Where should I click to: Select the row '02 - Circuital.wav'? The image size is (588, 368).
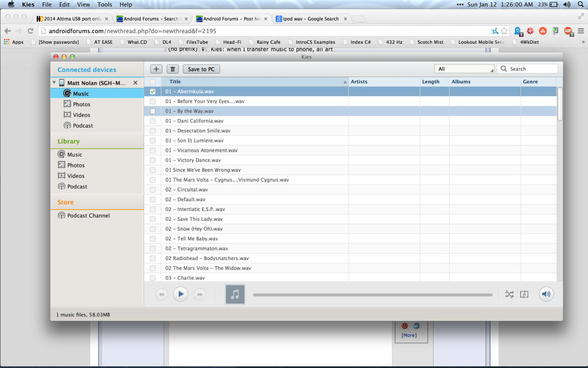350,190
